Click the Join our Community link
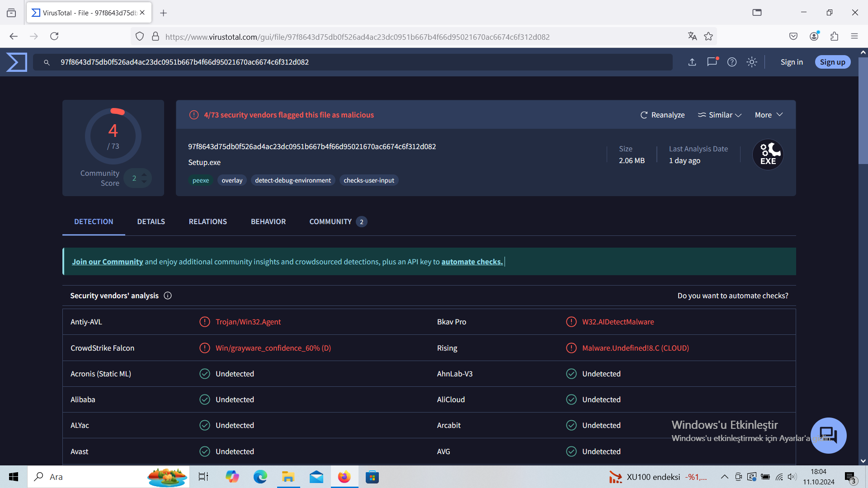Viewport: 868px width, 488px height. (107, 262)
